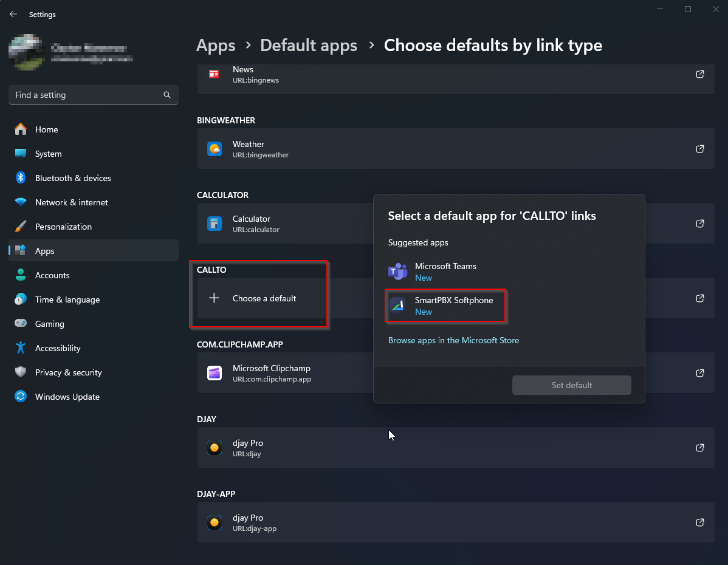Click the Microsoft Teams icon in popup
Screen dimensions: 728x565
point(398,272)
